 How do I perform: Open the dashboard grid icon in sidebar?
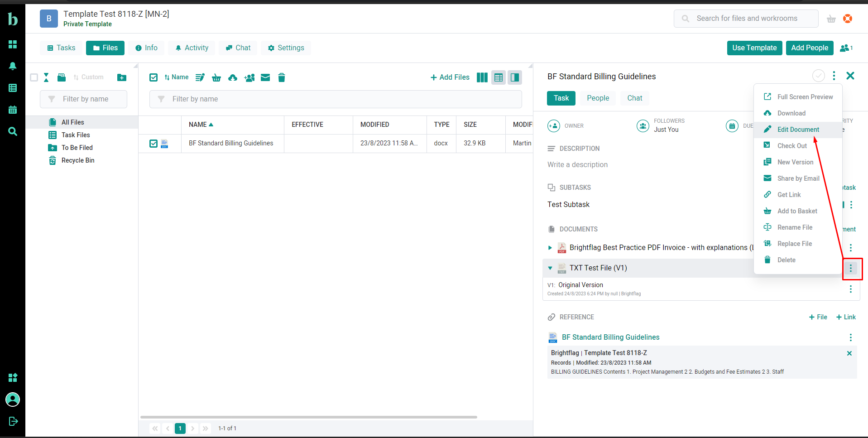pos(13,44)
